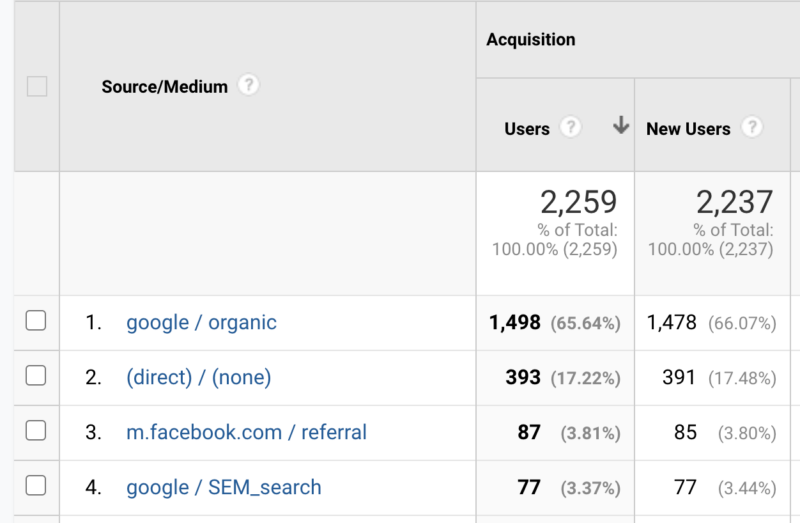Select the Acquisition group header
This screenshot has width=800, height=523.
(x=531, y=40)
